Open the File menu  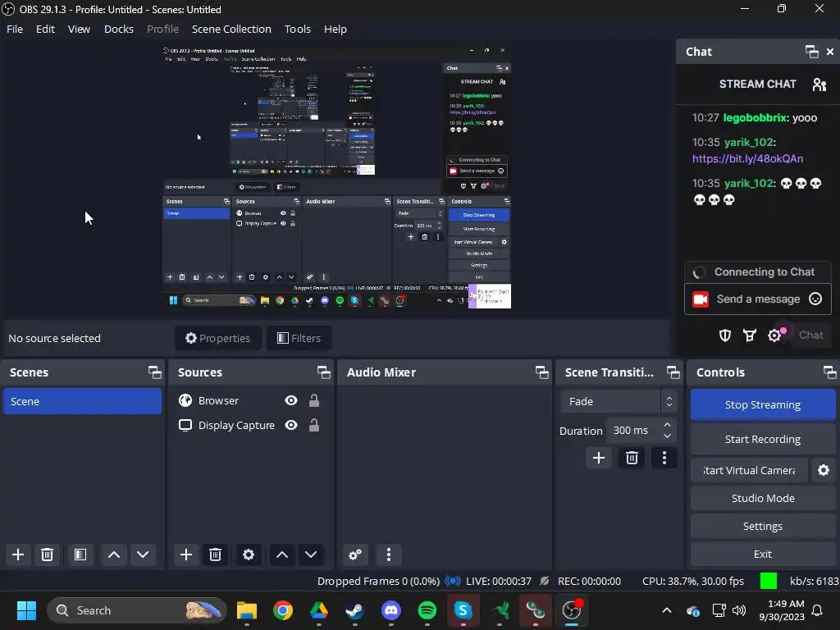click(x=15, y=29)
